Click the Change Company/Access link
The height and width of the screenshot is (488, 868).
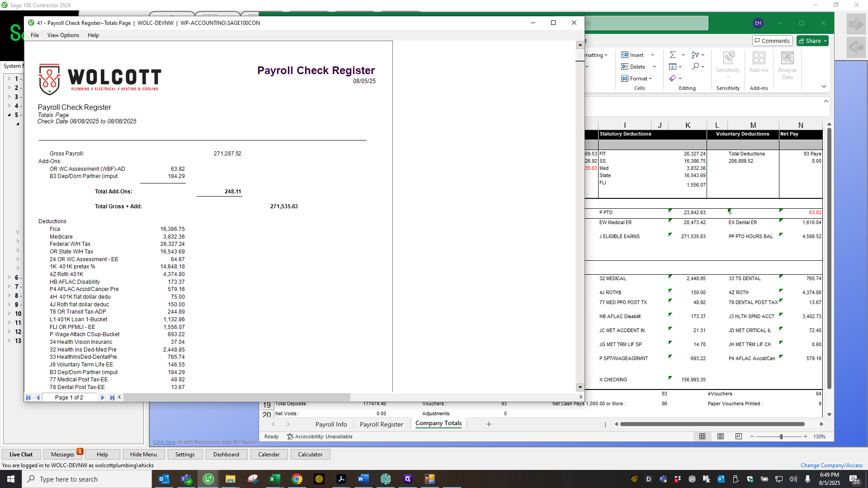coord(831,465)
